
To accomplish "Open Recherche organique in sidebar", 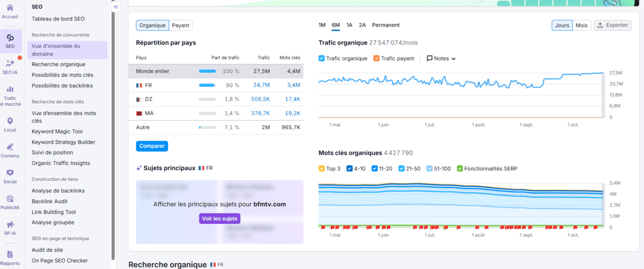I will point(58,64).
